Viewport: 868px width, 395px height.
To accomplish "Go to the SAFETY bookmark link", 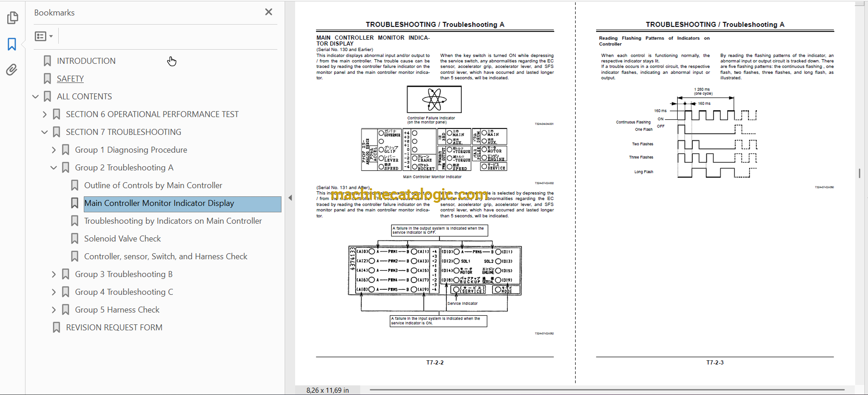I will [x=70, y=78].
